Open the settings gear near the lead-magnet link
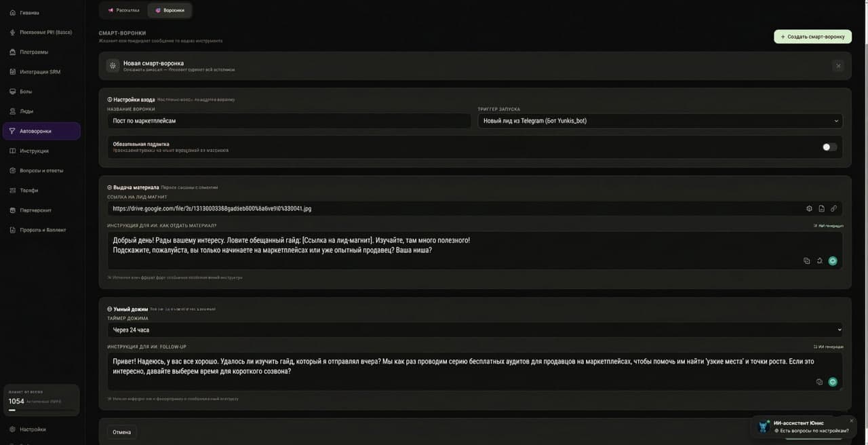 (x=809, y=209)
